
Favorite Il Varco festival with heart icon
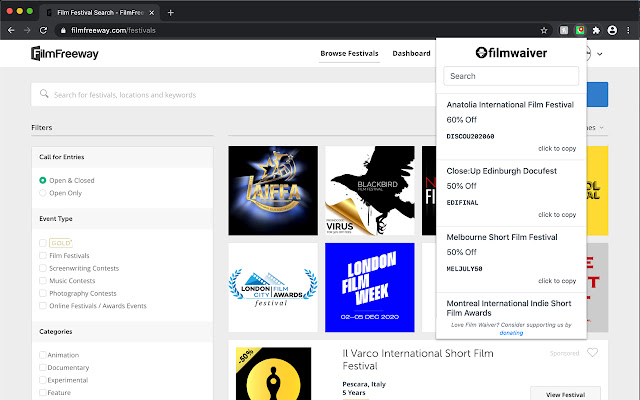click(593, 352)
